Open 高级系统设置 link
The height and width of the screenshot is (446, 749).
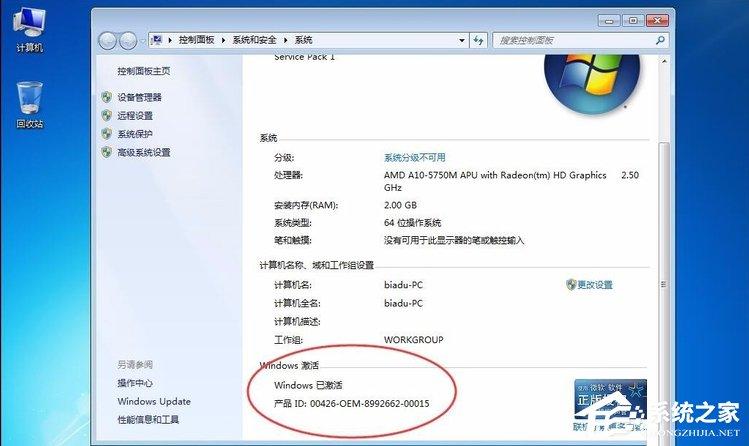(x=144, y=152)
